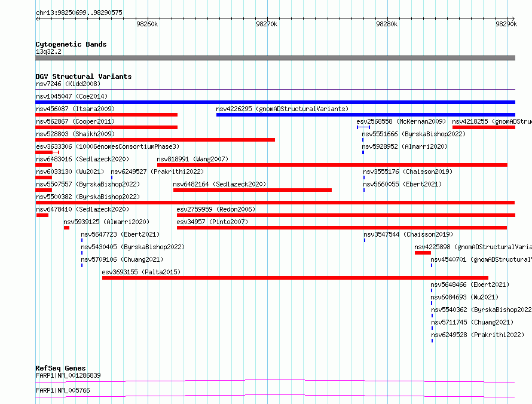
Task: Open nsv6084693 (Wu2021) label
Action: (x=465, y=297)
